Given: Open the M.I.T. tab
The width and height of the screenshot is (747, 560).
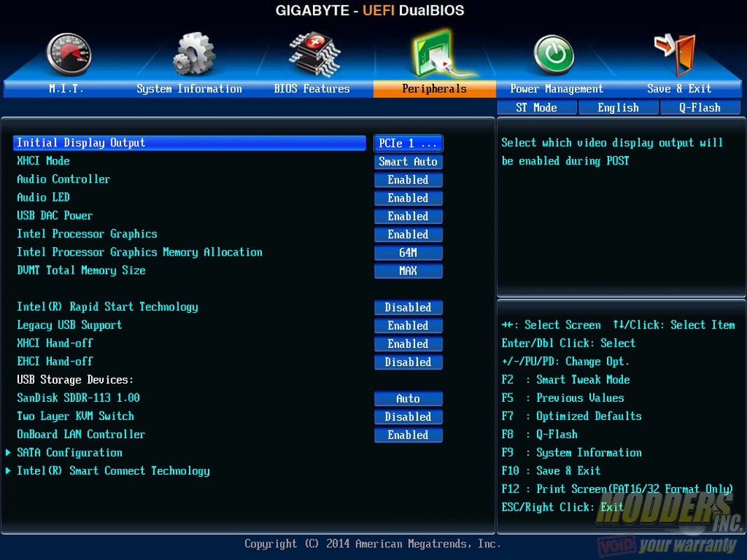Looking at the screenshot, I should tap(67, 89).
